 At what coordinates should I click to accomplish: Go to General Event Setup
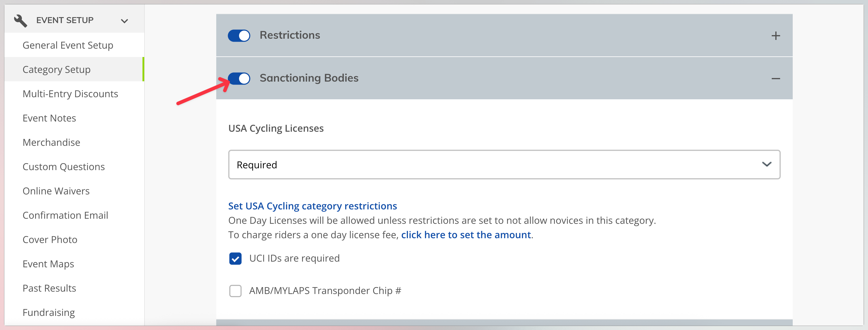pos(68,45)
